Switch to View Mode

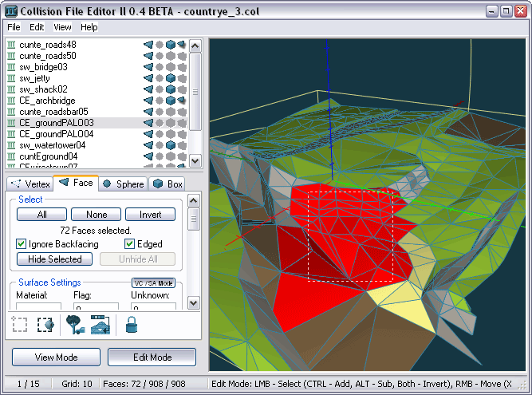coord(56,357)
